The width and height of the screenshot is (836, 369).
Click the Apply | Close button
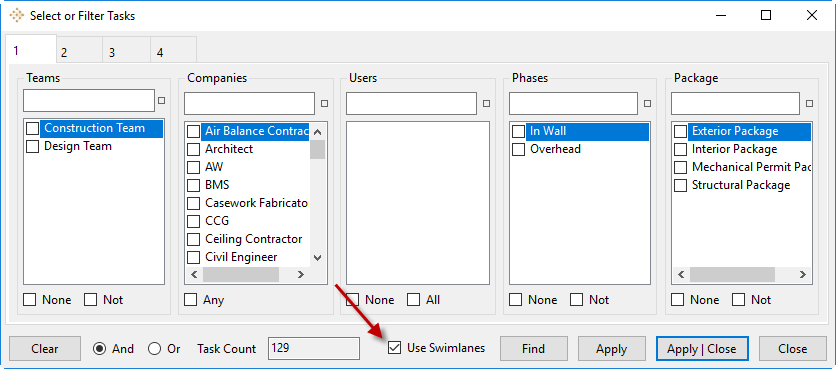[702, 349]
